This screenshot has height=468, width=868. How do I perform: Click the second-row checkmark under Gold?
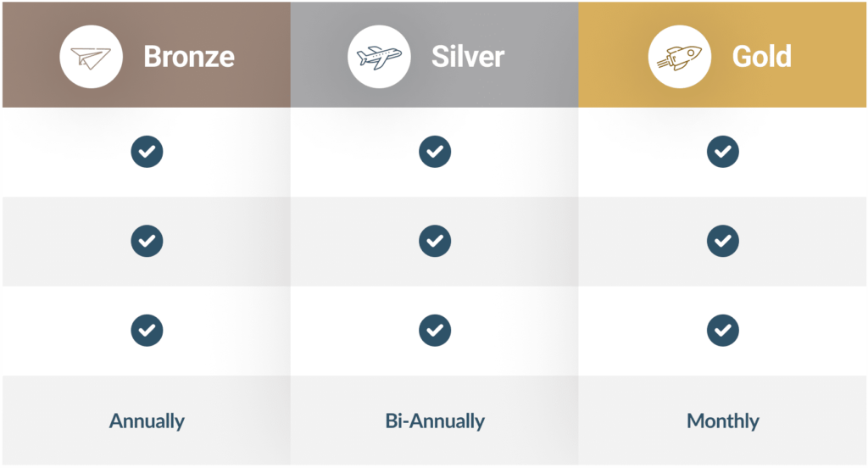click(722, 241)
